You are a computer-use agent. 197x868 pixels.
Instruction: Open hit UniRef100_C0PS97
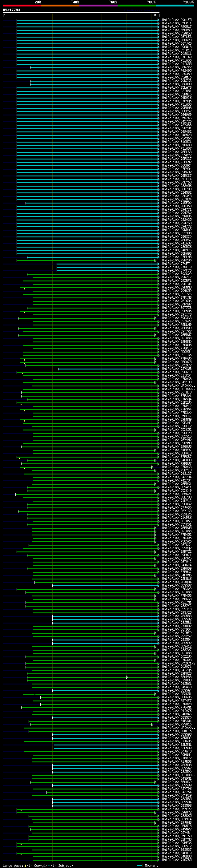click(177, 305)
